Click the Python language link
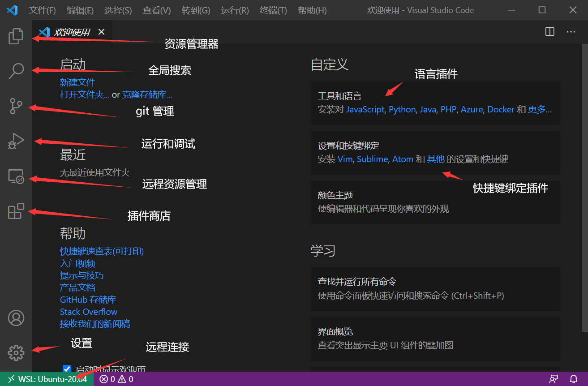 402,109
